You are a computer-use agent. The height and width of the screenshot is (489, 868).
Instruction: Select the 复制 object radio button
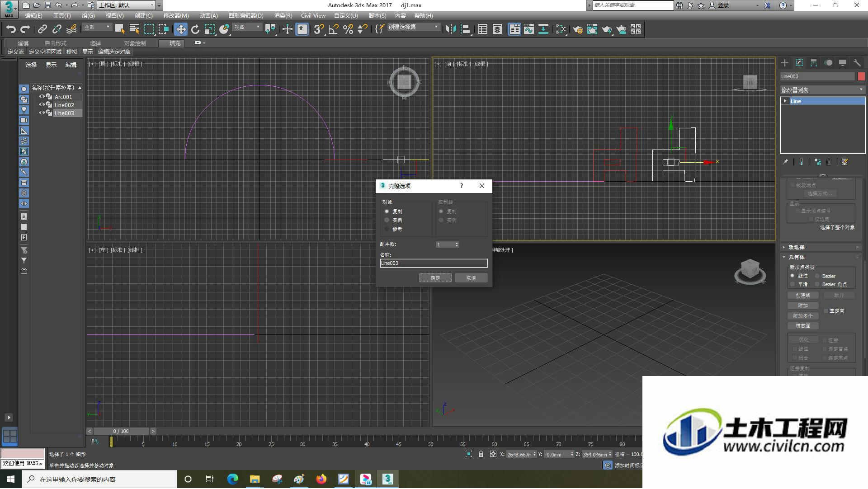pos(387,212)
